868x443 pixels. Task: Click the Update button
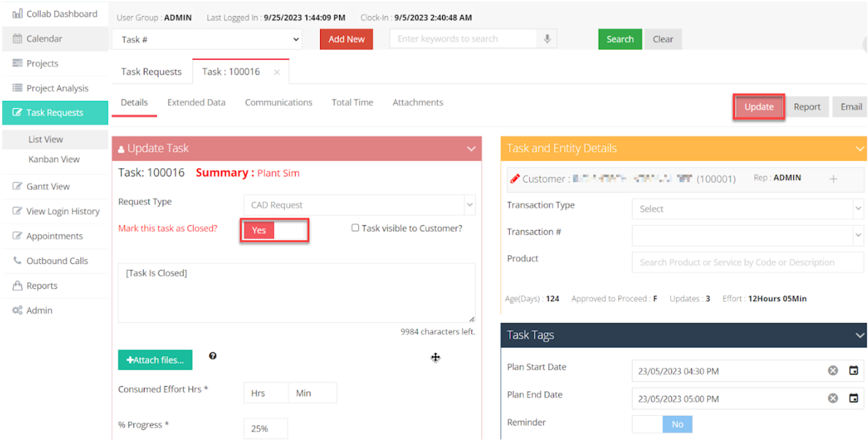(758, 107)
